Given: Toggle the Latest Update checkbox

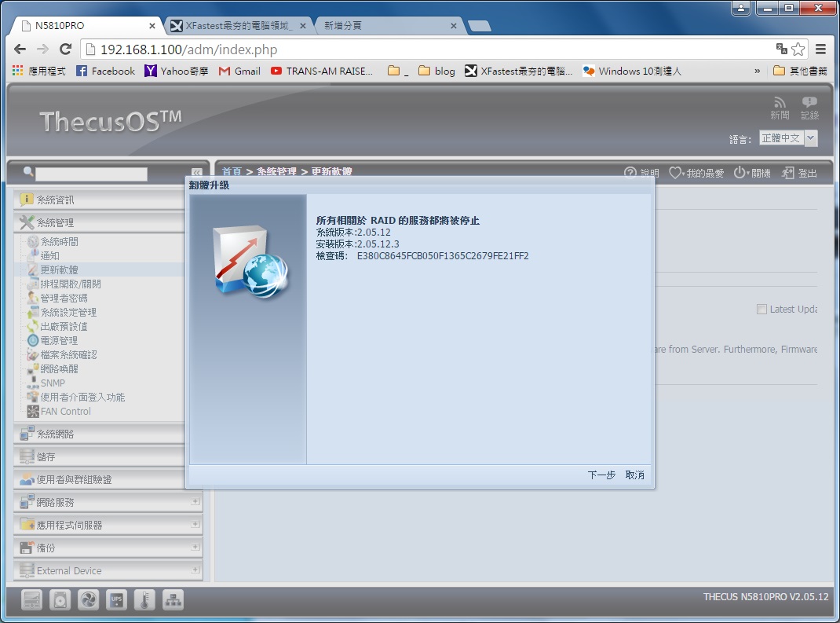Looking at the screenshot, I should 761,309.
